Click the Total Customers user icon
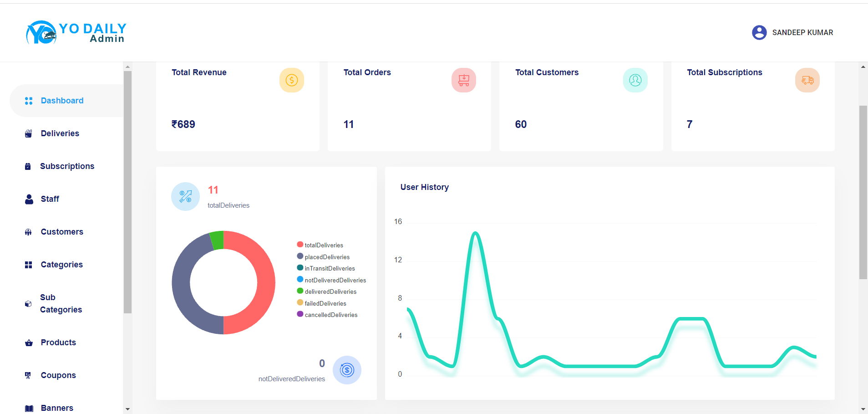This screenshot has width=868, height=414. pyautogui.click(x=635, y=80)
